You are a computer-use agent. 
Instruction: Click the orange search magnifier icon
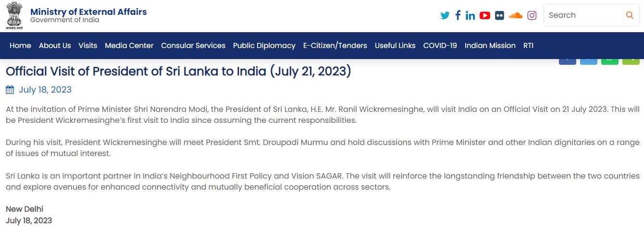pos(630,15)
